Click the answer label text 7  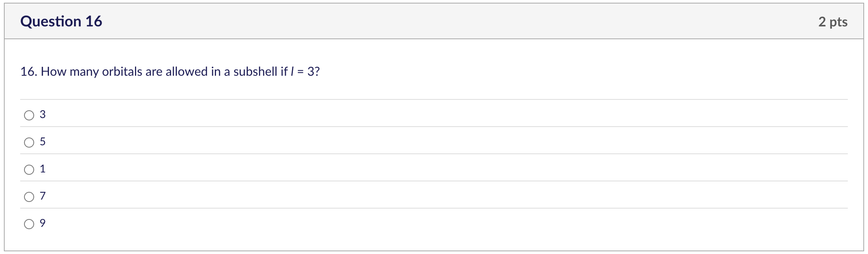[43, 196]
